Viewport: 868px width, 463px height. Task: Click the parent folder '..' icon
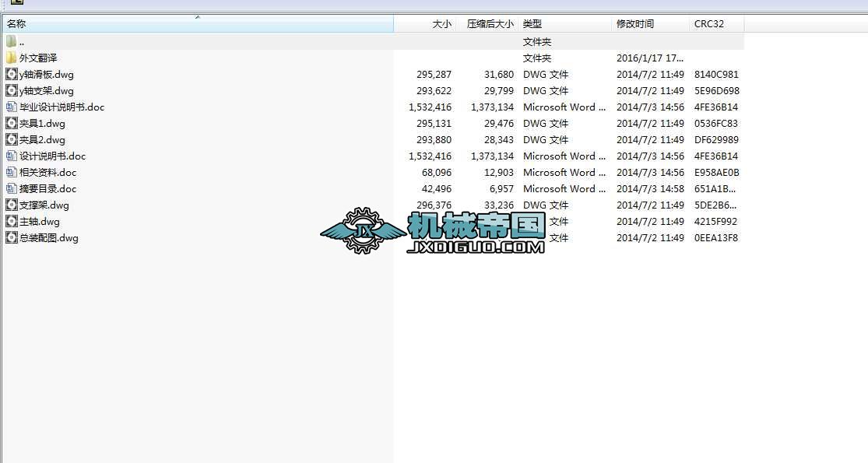tap(11, 41)
